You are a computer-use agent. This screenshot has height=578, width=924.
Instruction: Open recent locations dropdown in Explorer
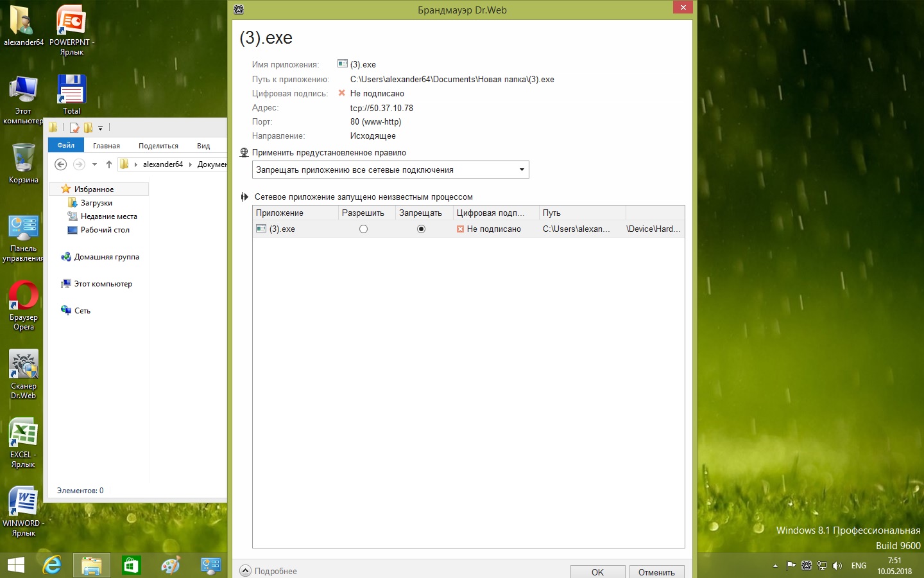[x=94, y=164]
